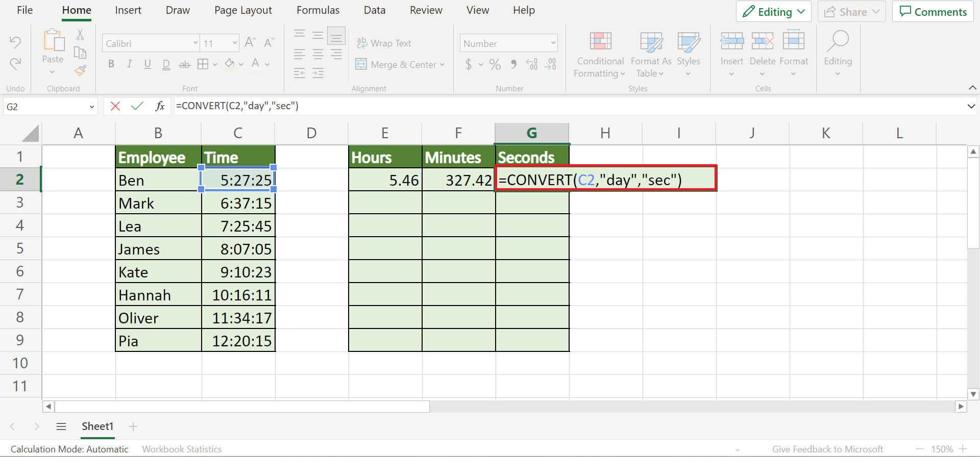Click Increase Indent icon
980x457 pixels.
pos(318,73)
